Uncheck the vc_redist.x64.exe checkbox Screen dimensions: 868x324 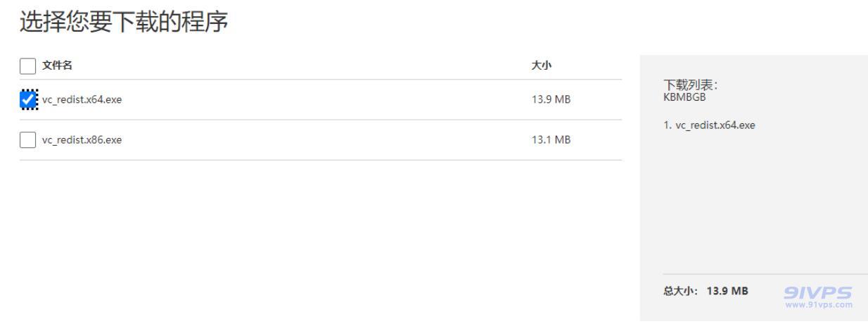click(x=28, y=100)
